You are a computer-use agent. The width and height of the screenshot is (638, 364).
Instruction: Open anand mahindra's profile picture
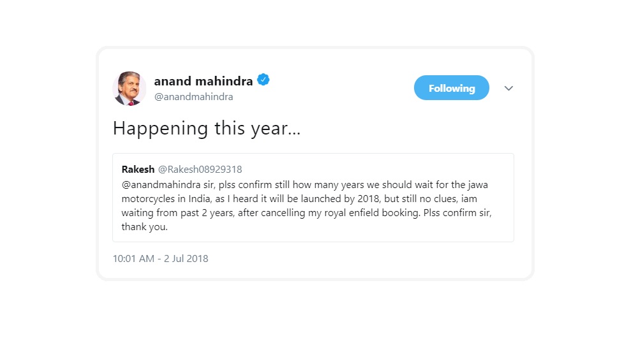[130, 89]
